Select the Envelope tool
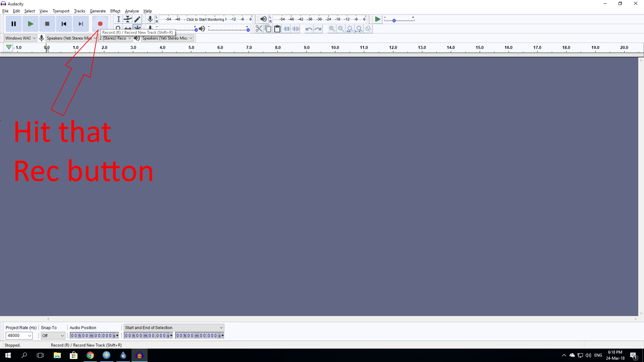 (x=128, y=19)
